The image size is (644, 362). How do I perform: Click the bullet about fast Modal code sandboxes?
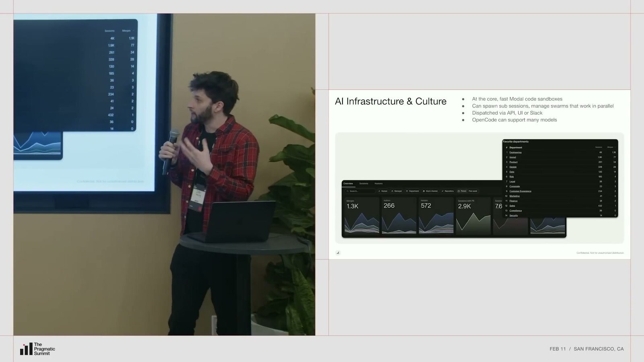[517, 99]
